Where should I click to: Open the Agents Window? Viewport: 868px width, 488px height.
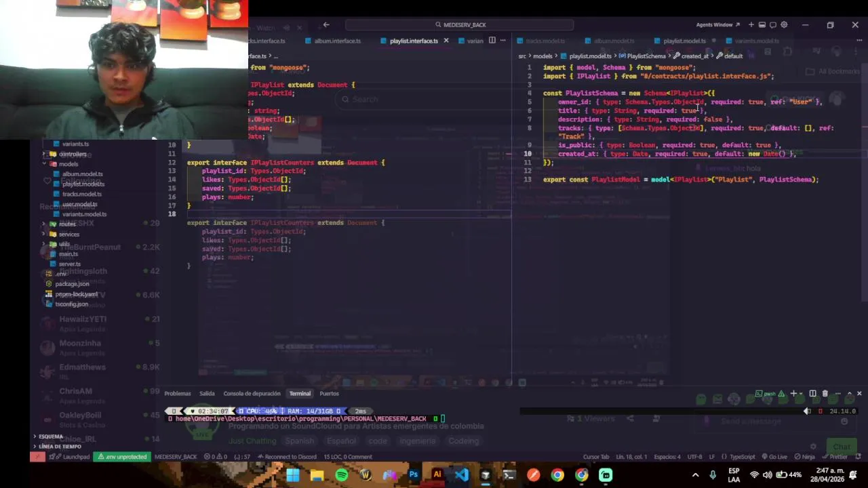718,25
